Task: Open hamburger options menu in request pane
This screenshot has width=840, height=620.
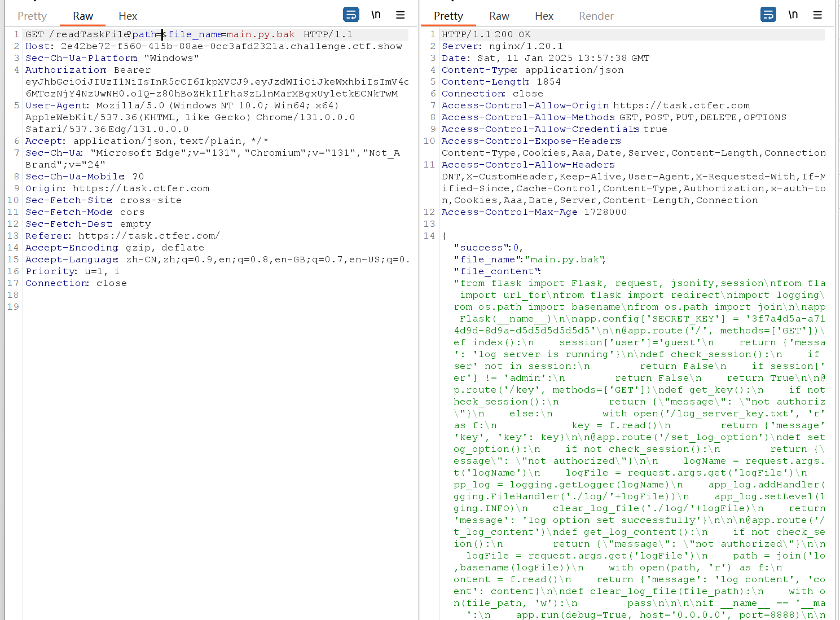Action: 401,15
